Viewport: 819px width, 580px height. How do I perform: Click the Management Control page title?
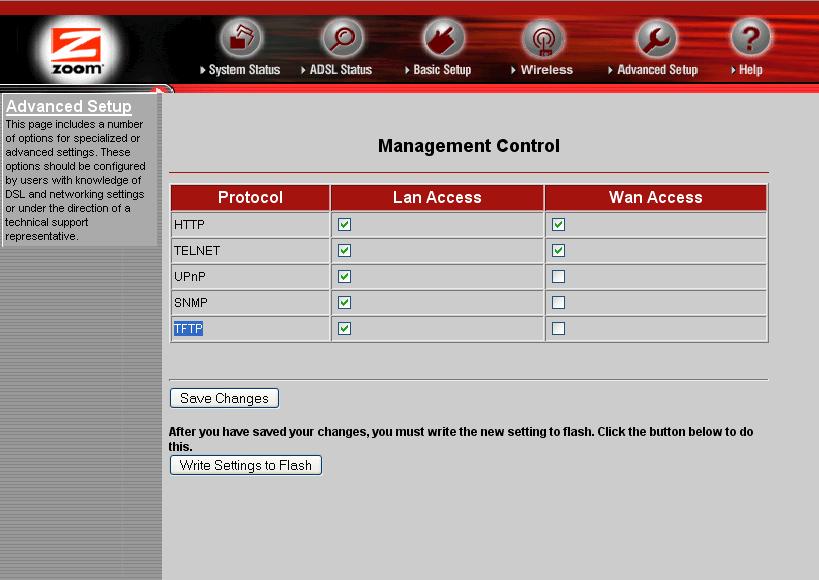[x=469, y=146]
